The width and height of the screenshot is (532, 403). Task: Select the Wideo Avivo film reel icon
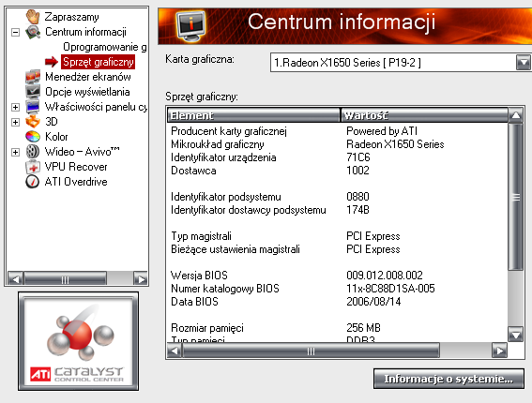(x=33, y=151)
